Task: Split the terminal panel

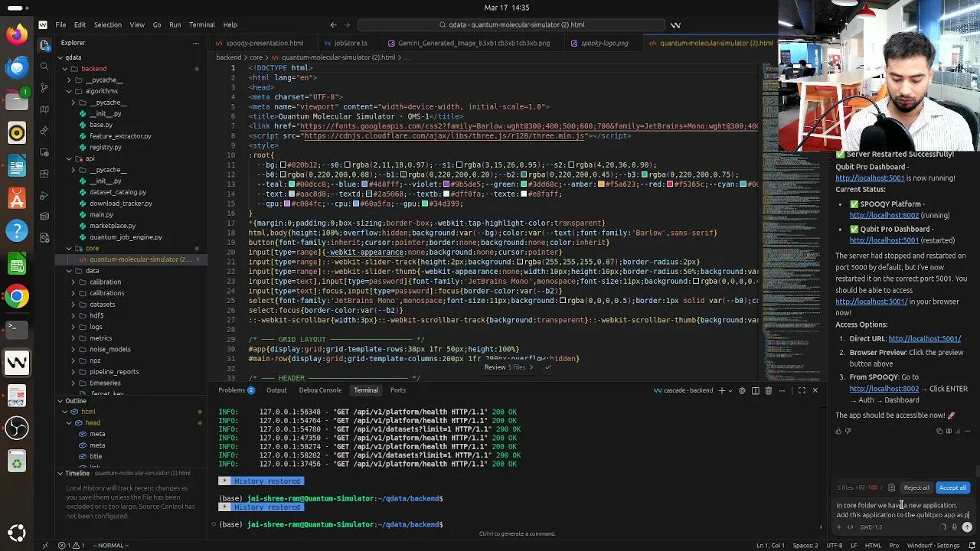Action: [756, 390]
